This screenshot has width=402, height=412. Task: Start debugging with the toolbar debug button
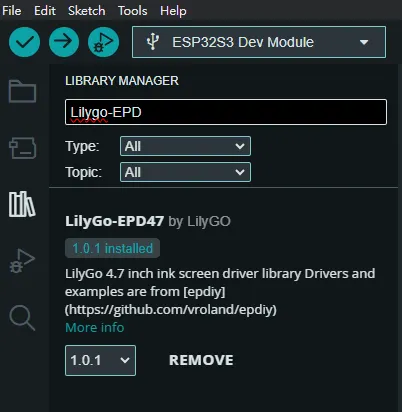point(103,42)
